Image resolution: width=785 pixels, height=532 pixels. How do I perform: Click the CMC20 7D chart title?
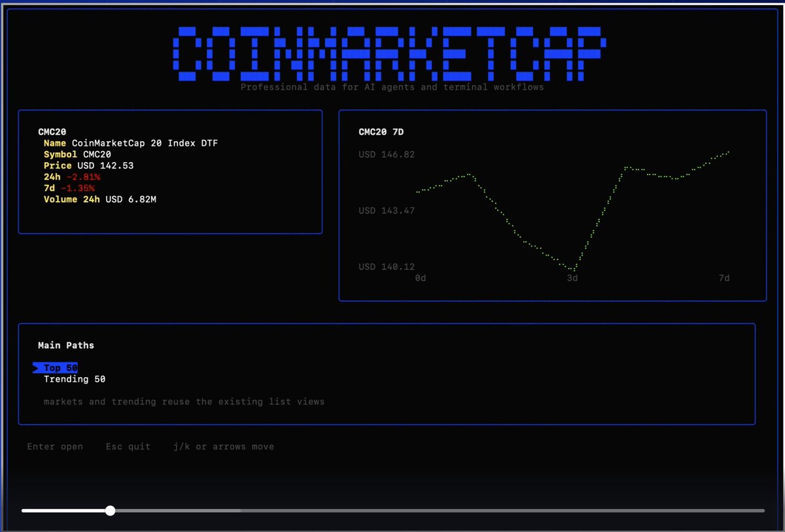click(381, 132)
